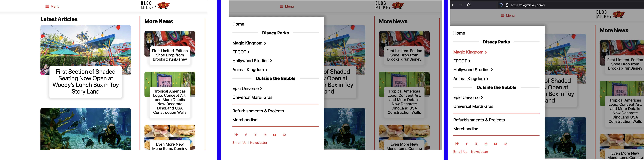
Task: Reload the page with the browser refresh icon
Action: tap(469, 5)
